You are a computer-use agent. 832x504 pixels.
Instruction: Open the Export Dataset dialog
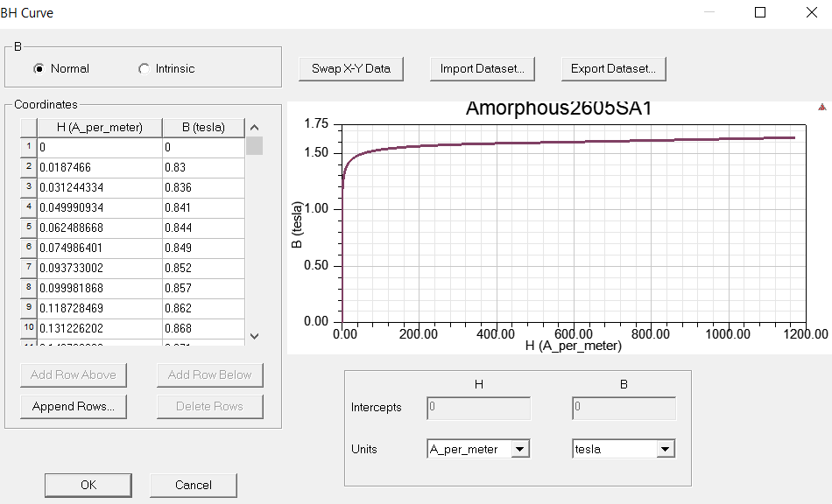point(613,68)
